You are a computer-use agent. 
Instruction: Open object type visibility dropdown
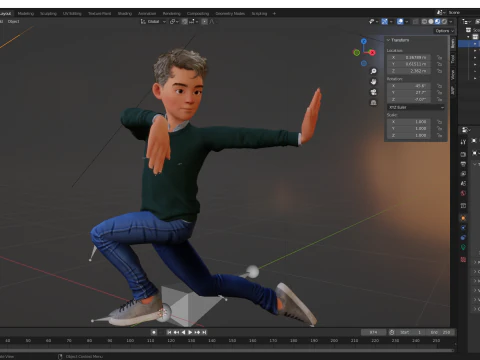(373, 21)
